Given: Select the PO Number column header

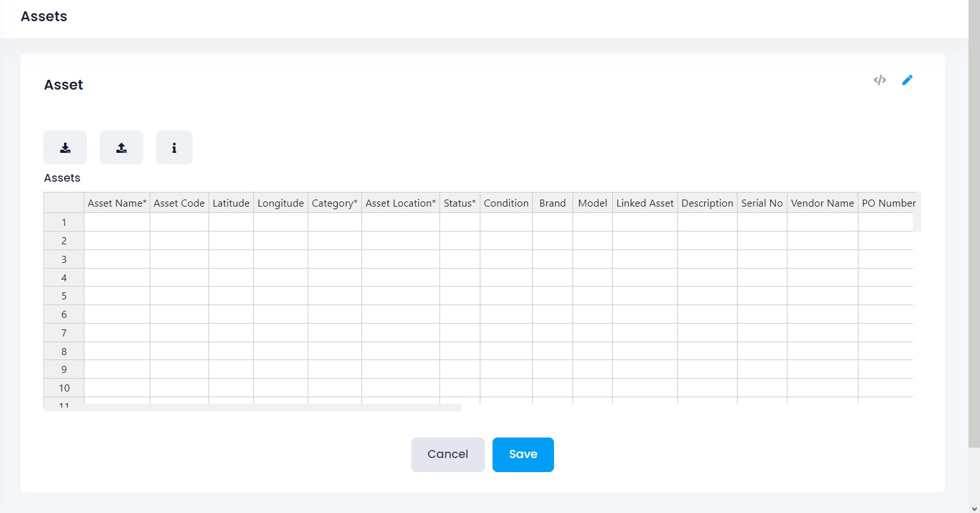Looking at the screenshot, I should pos(889,203).
